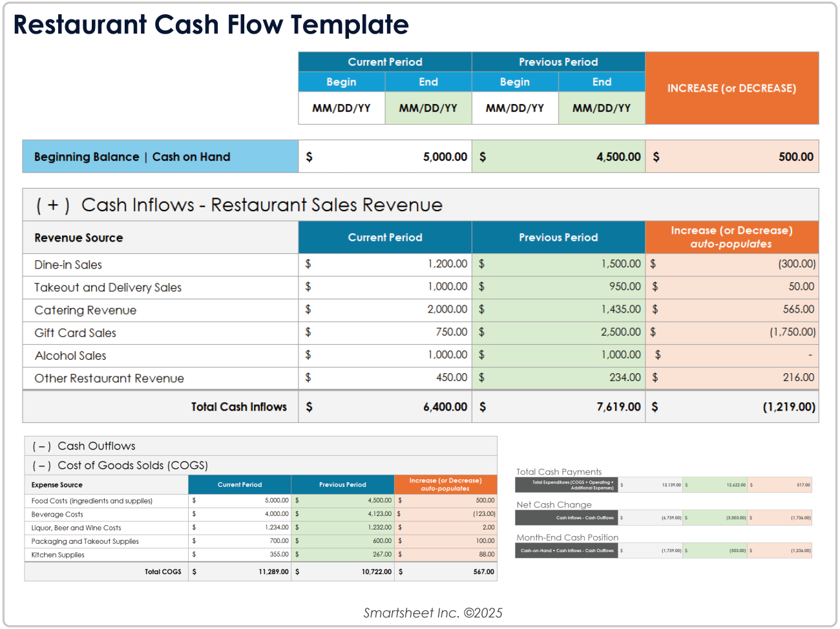Select the Previous Period End date cell
Viewport: 840px width, 629px height.
[602, 108]
